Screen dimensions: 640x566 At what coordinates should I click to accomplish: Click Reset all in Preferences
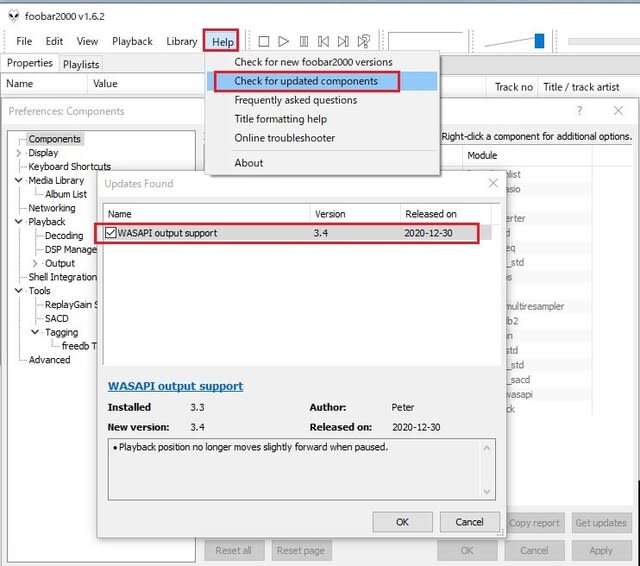[x=233, y=550]
